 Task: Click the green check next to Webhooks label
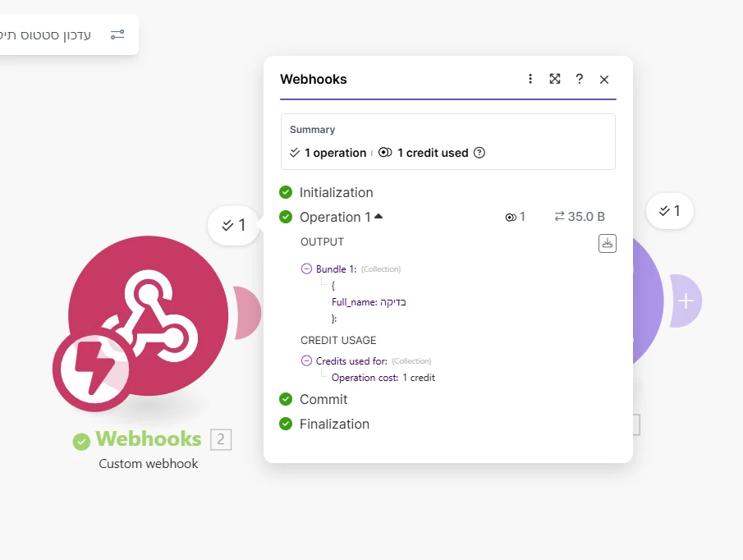pyautogui.click(x=81, y=441)
